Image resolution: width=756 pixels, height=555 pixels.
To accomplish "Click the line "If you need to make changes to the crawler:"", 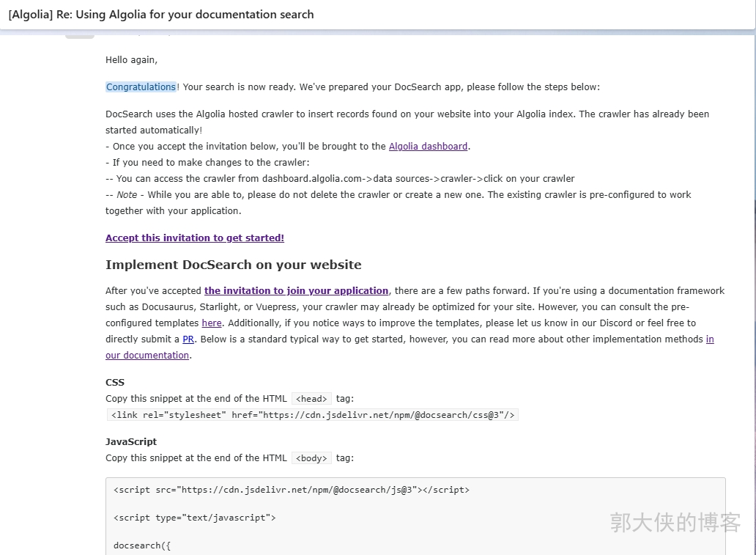I will tap(207, 163).
